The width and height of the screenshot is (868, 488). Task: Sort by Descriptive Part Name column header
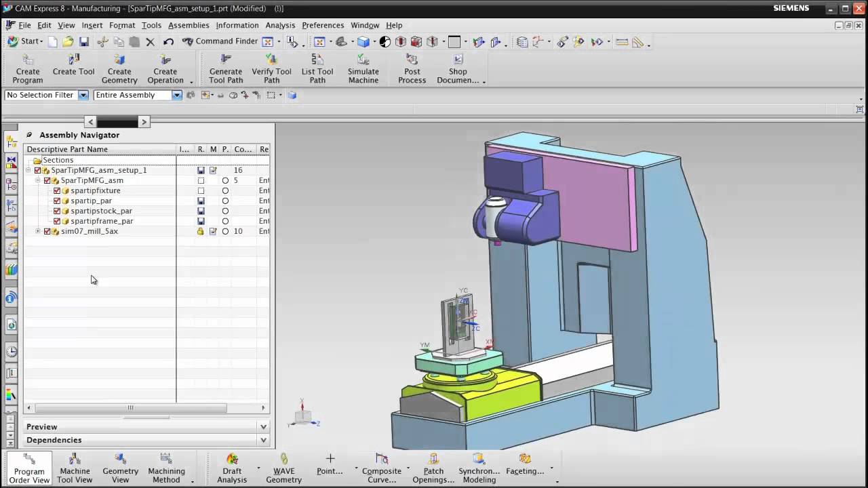click(100, 149)
